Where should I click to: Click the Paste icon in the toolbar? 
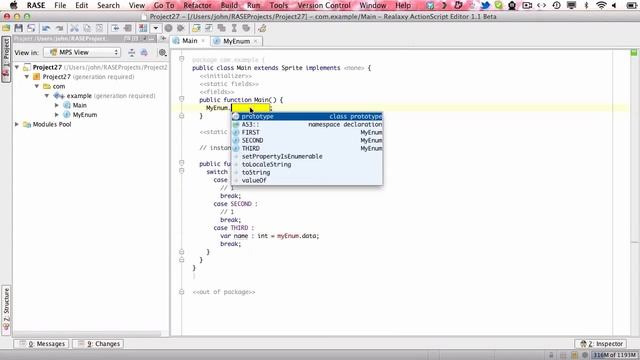pyautogui.click(x=100, y=28)
